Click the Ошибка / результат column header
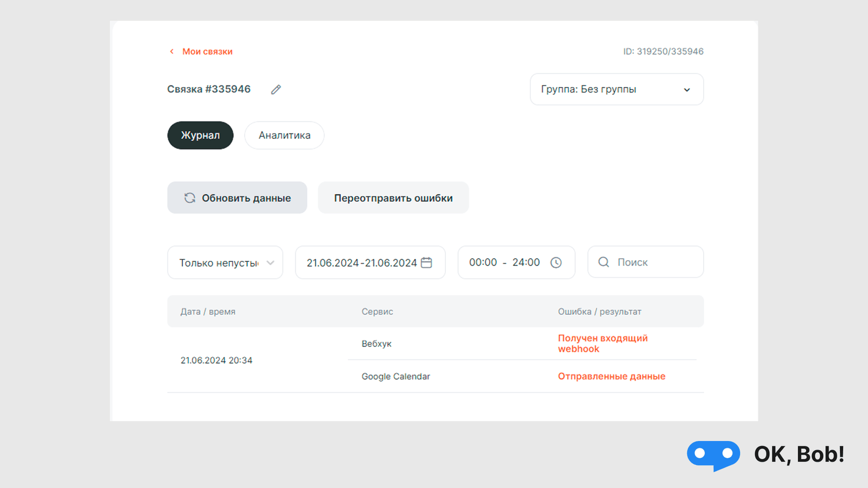 point(599,312)
